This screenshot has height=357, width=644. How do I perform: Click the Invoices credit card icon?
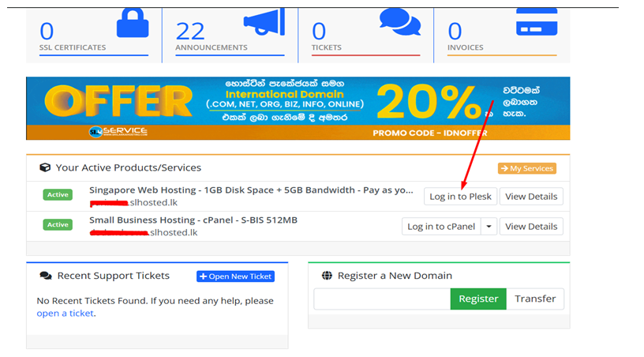pyautogui.click(x=536, y=21)
